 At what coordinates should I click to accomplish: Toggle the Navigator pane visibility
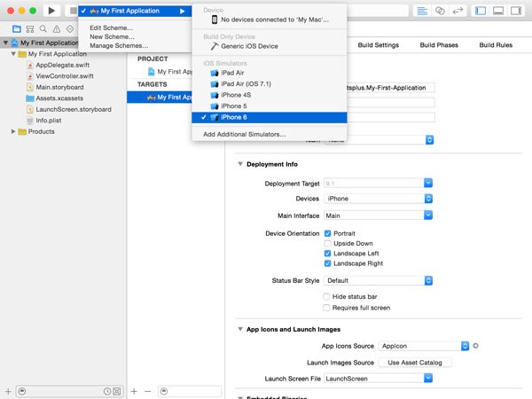tap(481, 11)
